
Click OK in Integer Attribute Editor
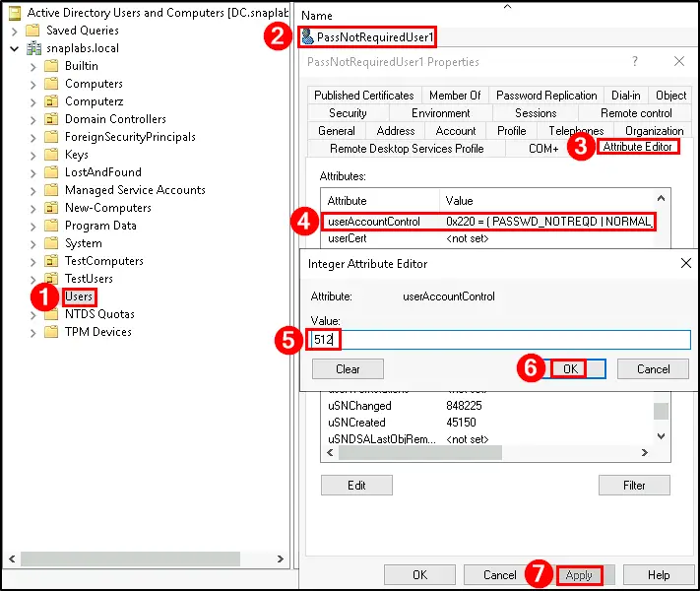(571, 369)
